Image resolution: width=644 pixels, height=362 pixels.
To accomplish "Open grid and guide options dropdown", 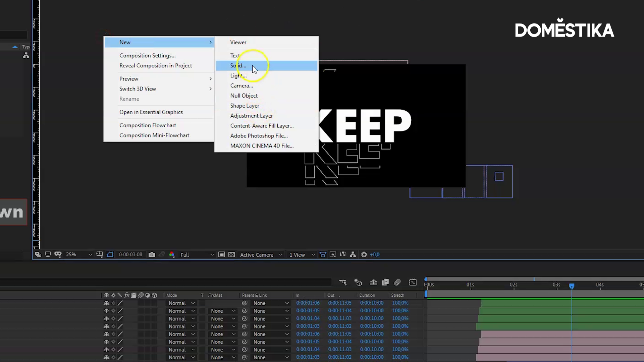I will coord(100,254).
